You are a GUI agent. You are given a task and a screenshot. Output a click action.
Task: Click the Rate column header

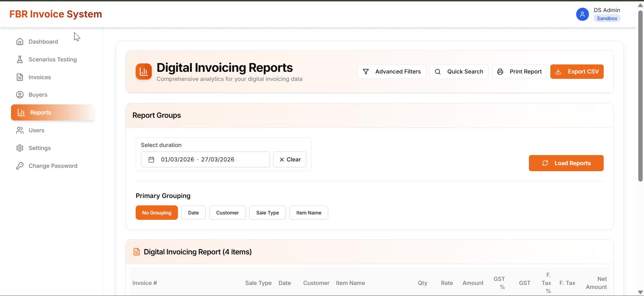click(x=447, y=283)
